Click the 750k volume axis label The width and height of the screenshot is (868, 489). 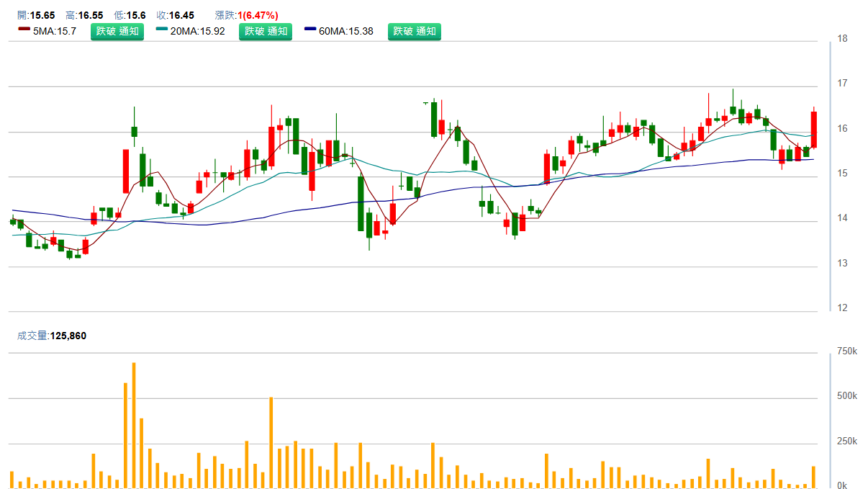click(x=846, y=351)
